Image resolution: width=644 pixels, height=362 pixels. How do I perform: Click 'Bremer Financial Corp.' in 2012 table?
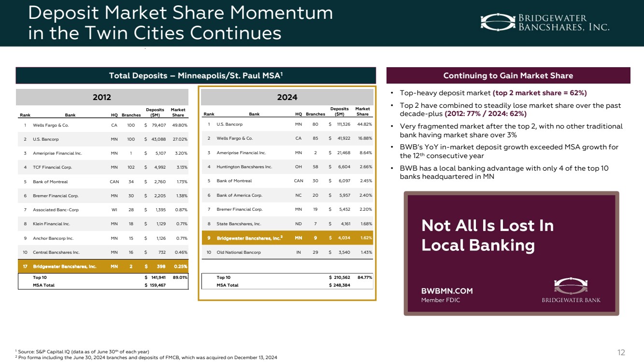pyautogui.click(x=56, y=196)
